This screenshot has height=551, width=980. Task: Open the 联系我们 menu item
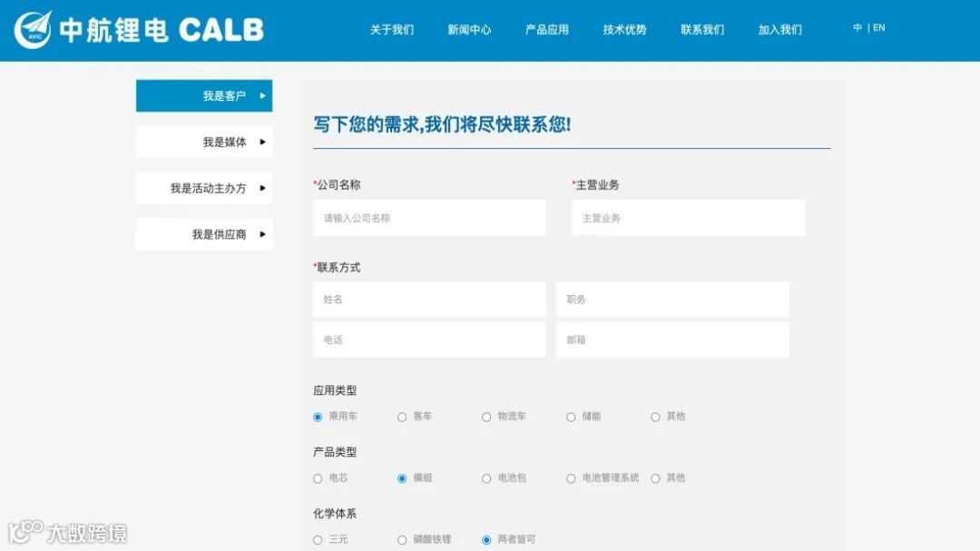701,29
